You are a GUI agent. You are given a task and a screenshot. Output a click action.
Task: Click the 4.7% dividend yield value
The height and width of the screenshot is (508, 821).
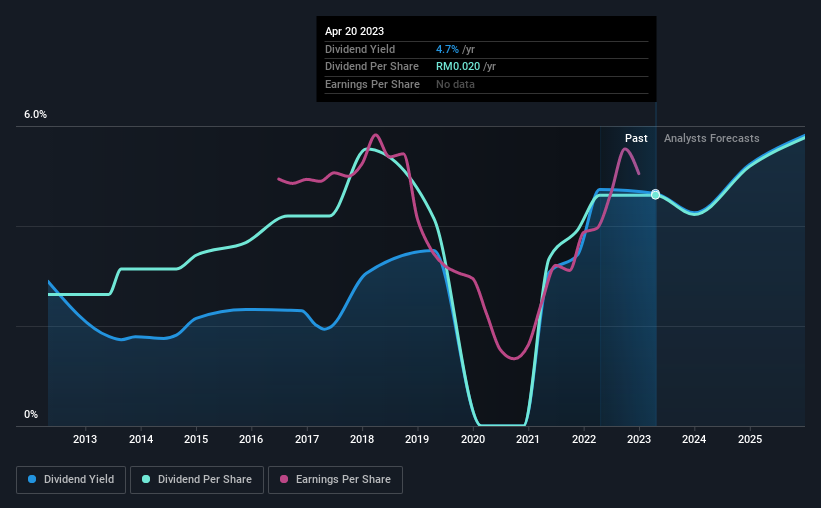pos(447,49)
